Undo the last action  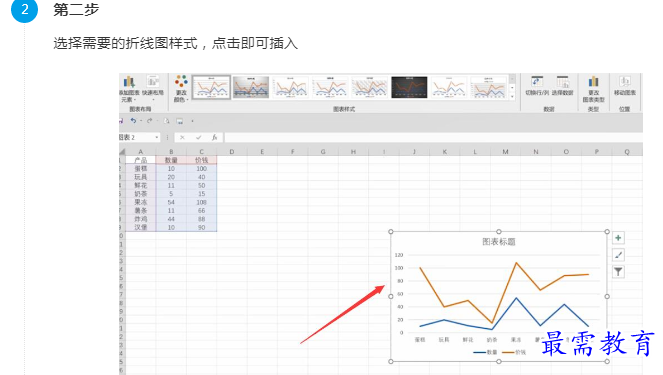pyautogui.click(x=133, y=121)
